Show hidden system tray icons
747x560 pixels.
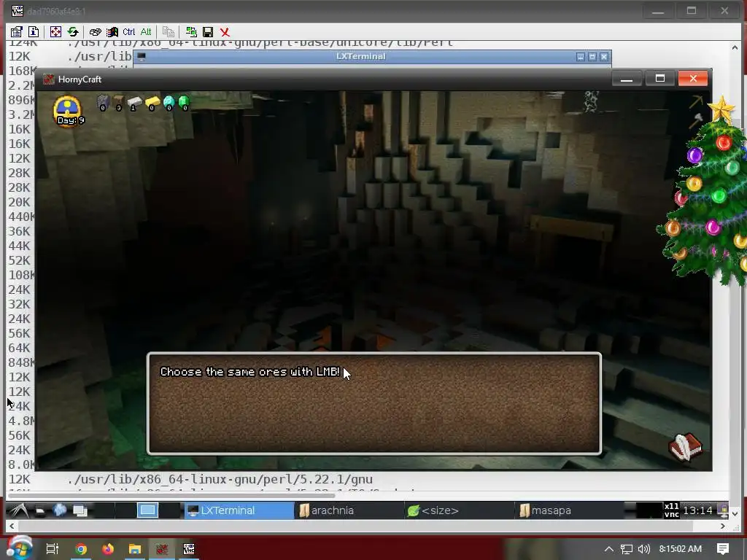click(609, 549)
